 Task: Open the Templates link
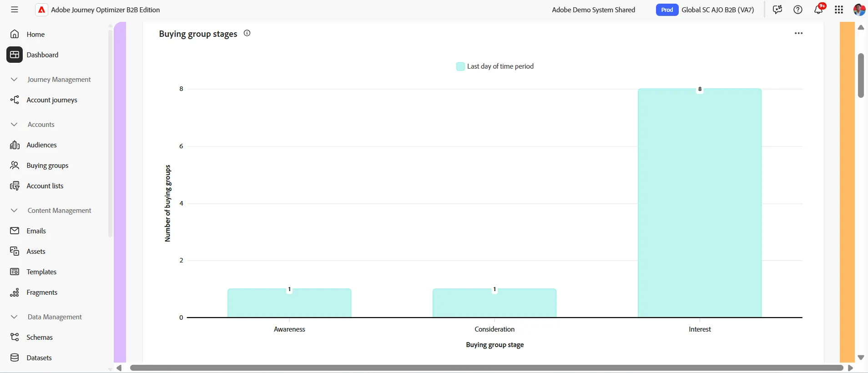(x=41, y=272)
